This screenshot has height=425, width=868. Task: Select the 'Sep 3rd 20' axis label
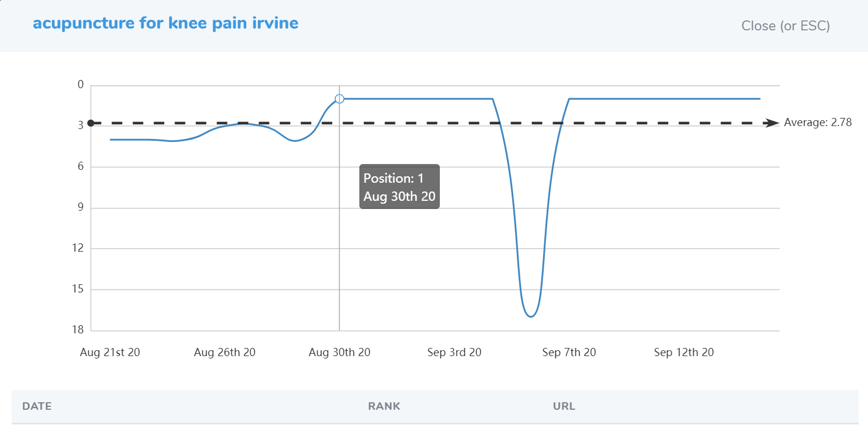454,352
